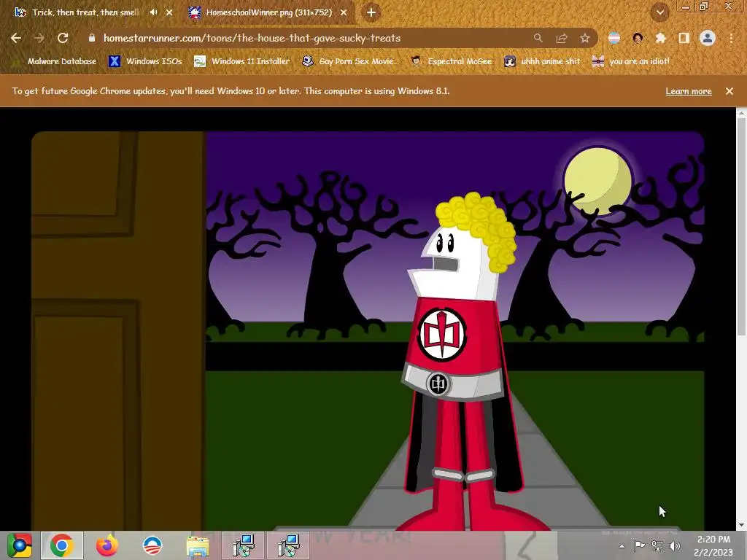
Task: Go back to the previous page
Action: pos(16,38)
